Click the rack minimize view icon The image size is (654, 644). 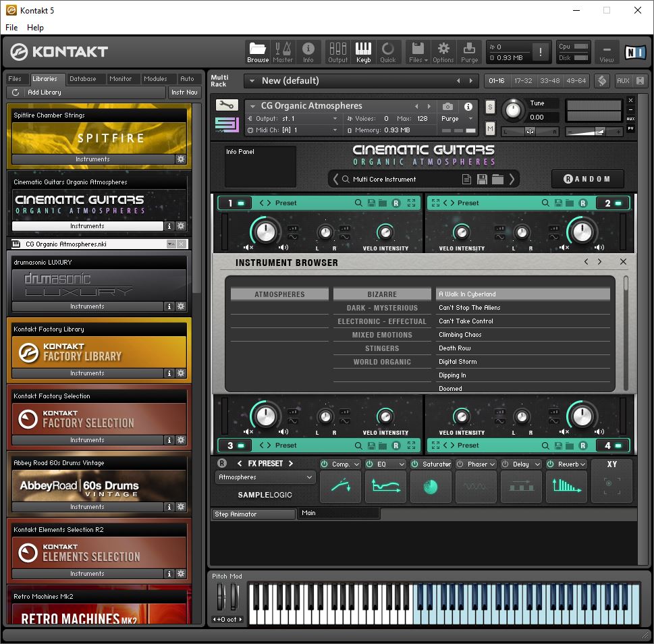tap(607, 52)
